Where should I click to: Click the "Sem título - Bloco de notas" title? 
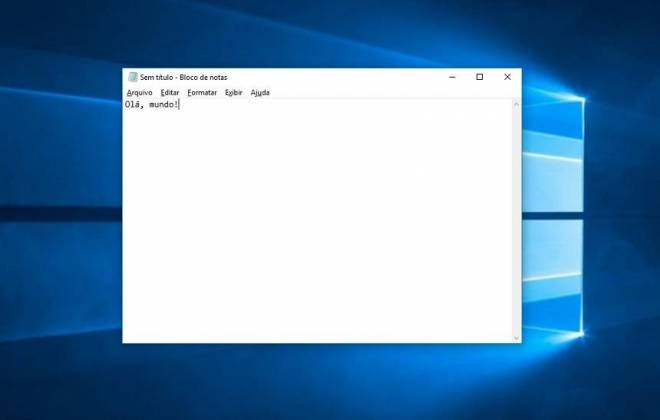coord(184,77)
